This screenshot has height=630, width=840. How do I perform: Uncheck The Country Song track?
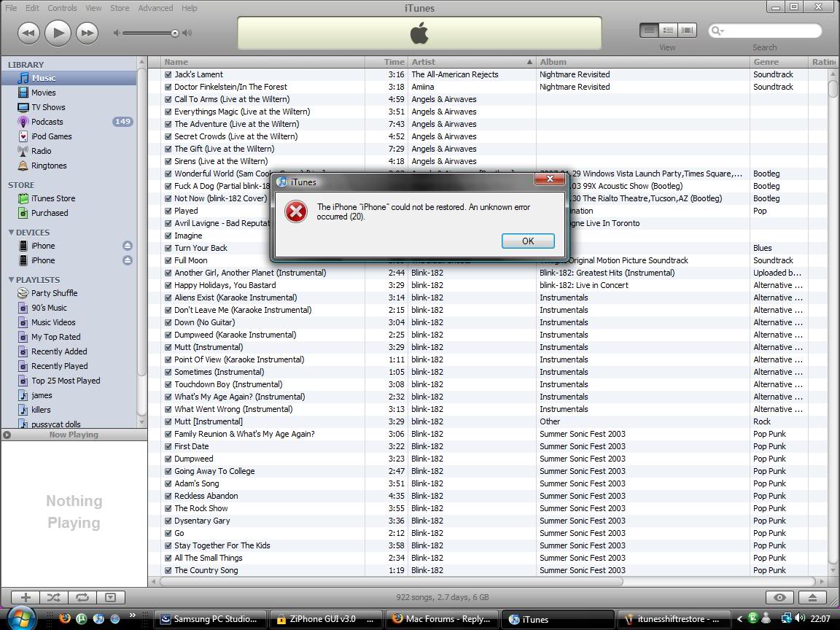click(168, 570)
